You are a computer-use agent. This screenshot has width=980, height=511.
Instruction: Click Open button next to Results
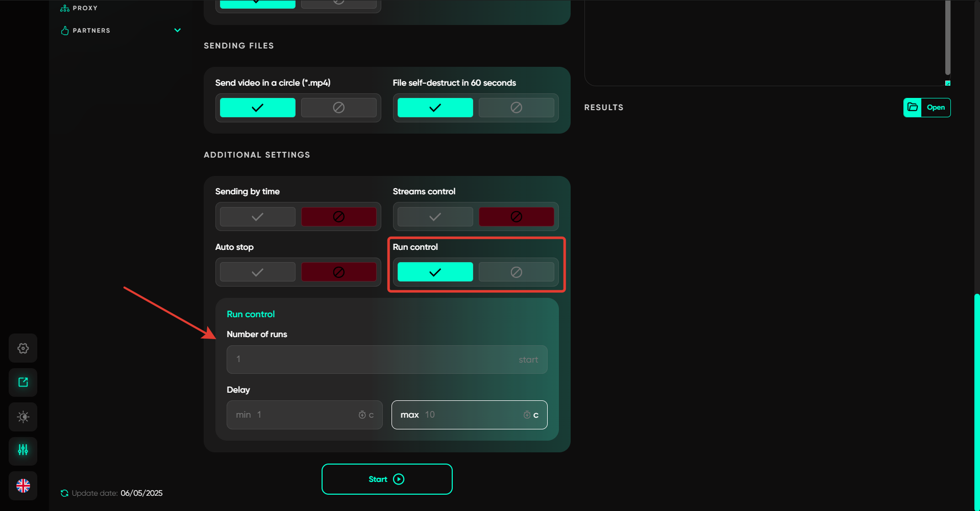point(926,108)
